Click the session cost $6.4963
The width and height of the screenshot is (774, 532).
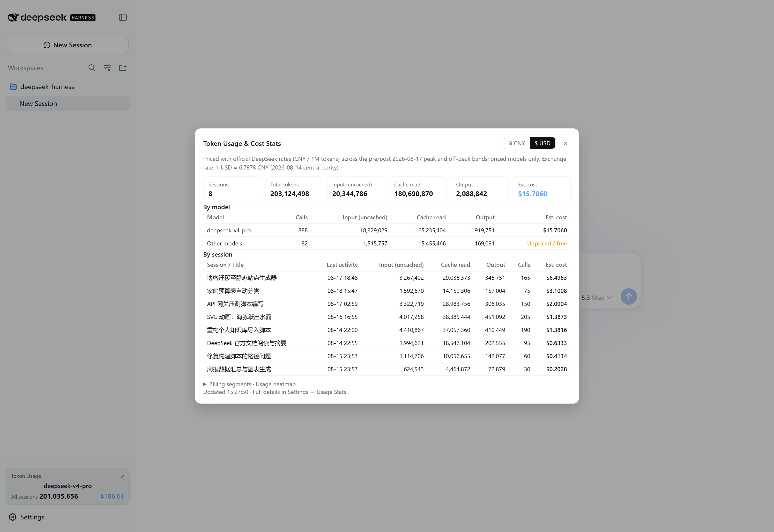556,278
